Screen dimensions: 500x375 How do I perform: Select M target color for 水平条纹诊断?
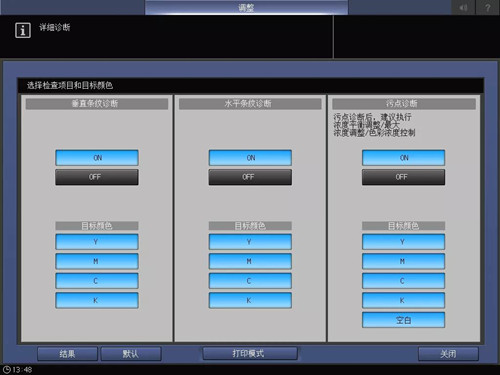[x=250, y=261]
